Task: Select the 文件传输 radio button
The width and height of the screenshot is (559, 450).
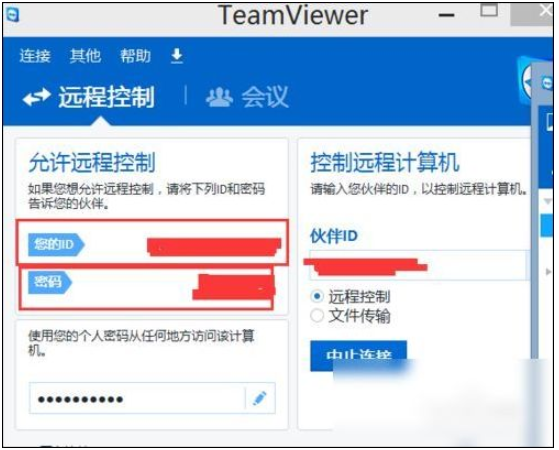Action: (x=317, y=316)
